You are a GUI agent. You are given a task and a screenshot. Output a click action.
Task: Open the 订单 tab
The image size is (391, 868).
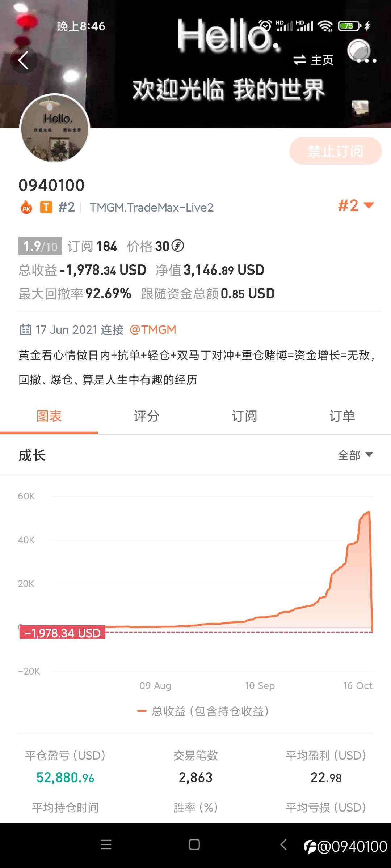coord(342,416)
